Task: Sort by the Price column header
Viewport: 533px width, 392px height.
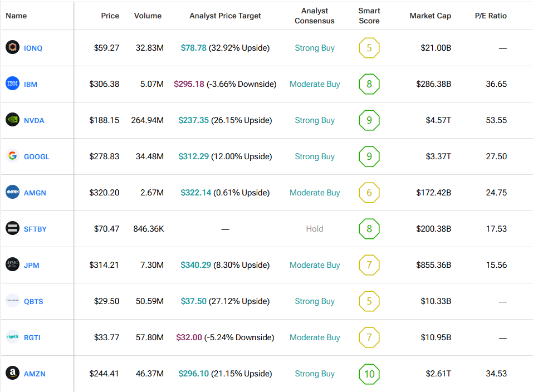Action: coord(110,16)
